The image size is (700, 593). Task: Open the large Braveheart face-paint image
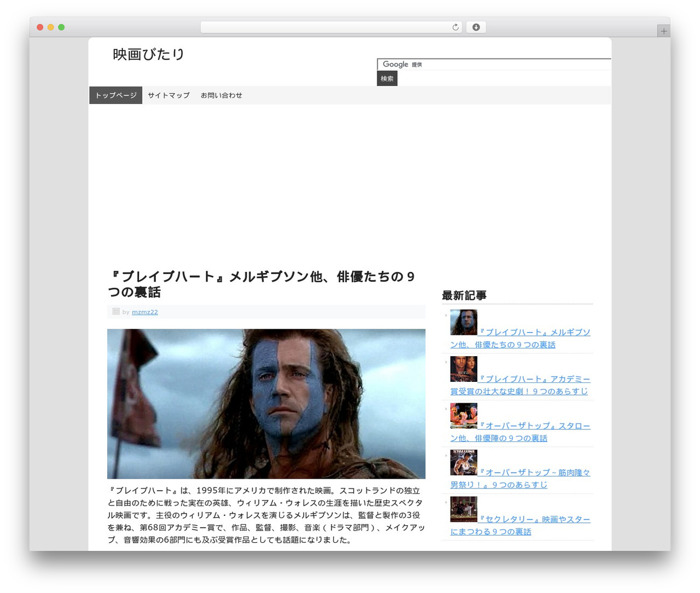[x=266, y=404]
